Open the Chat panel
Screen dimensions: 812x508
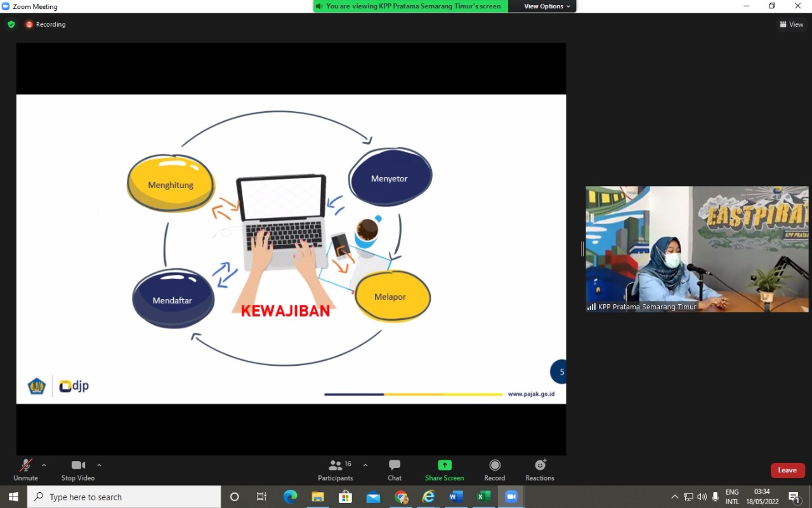[395, 470]
